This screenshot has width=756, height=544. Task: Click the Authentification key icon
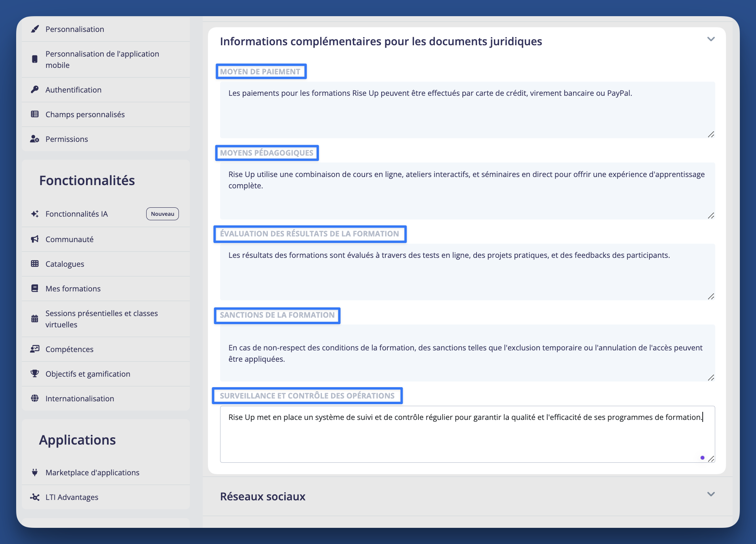[35, 90]
